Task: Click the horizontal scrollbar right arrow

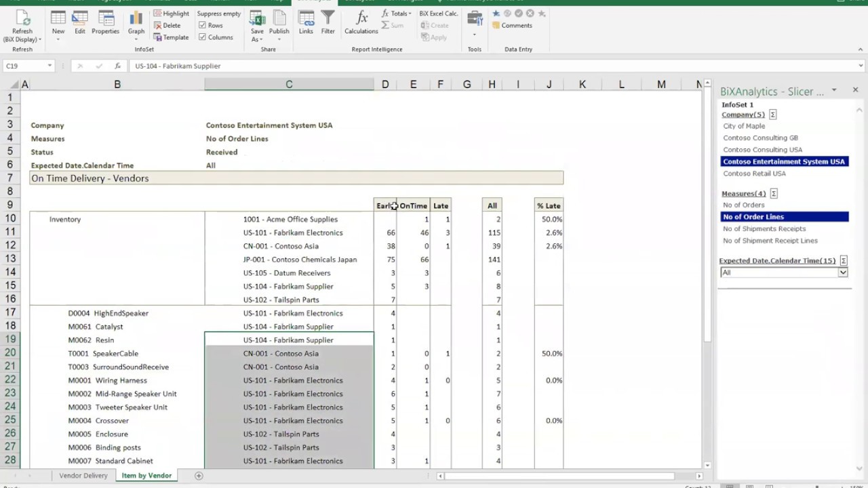Action: pos(698,476)
